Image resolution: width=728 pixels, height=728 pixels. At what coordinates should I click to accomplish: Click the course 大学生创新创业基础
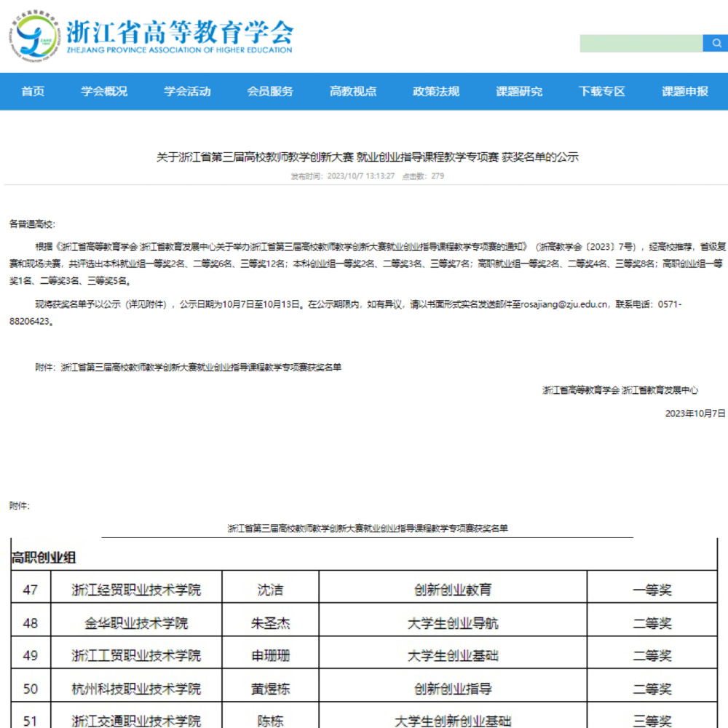453,721
